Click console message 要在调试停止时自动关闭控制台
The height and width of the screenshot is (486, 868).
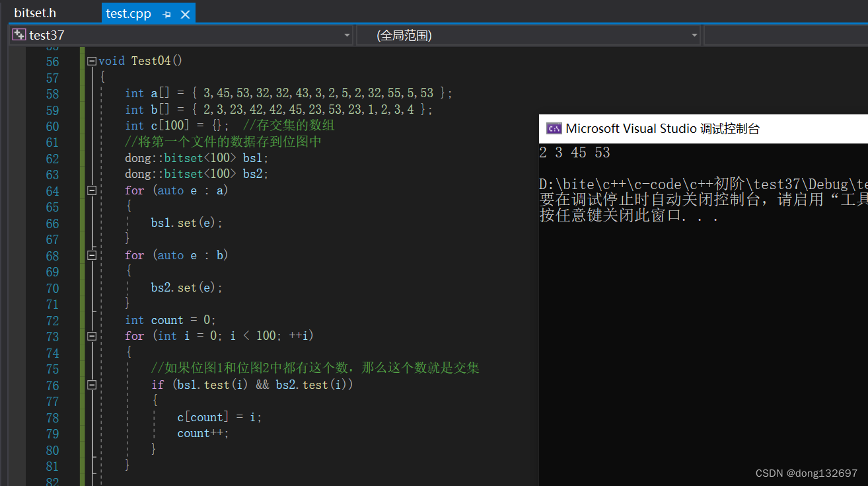pos(704,200)
